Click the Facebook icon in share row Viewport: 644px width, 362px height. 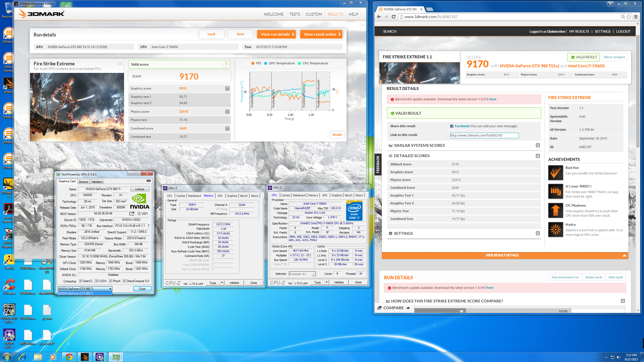(452, 126)
